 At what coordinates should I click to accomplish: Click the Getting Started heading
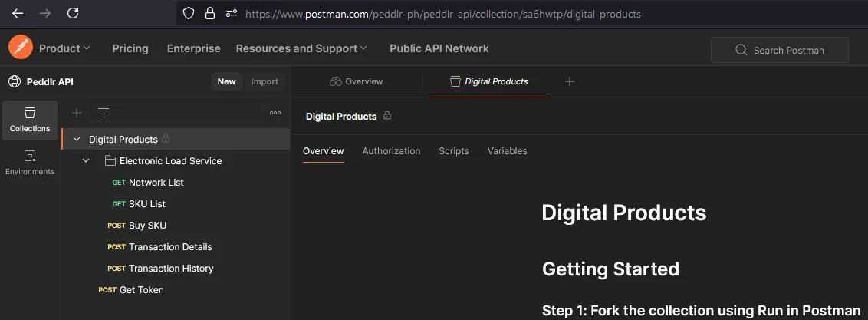pyautogui.click(x=610, y=269)
